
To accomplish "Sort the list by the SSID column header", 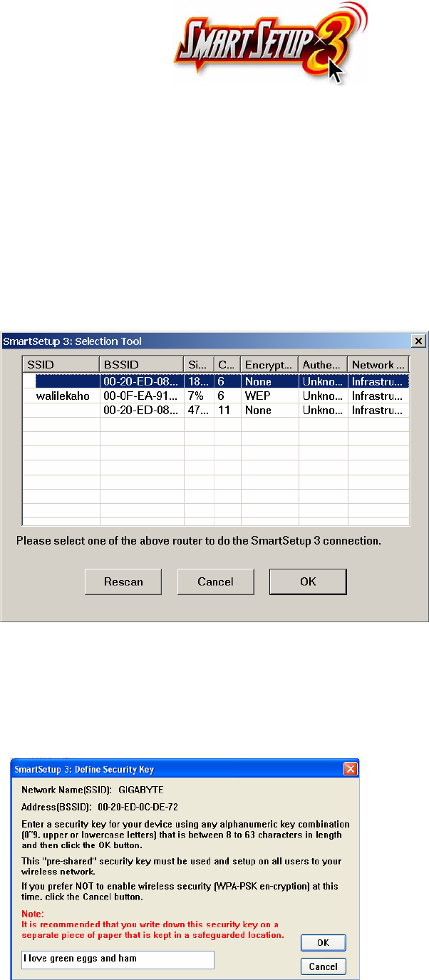I will coord(61,364).
